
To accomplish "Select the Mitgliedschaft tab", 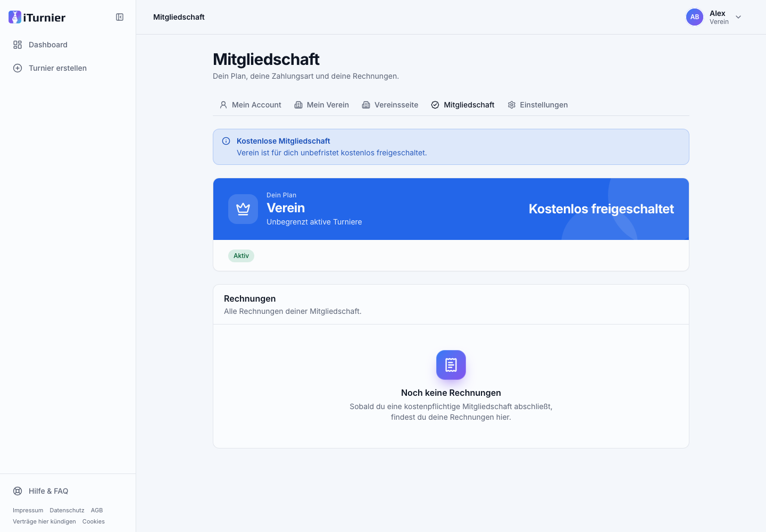I will tap(463, 105).
